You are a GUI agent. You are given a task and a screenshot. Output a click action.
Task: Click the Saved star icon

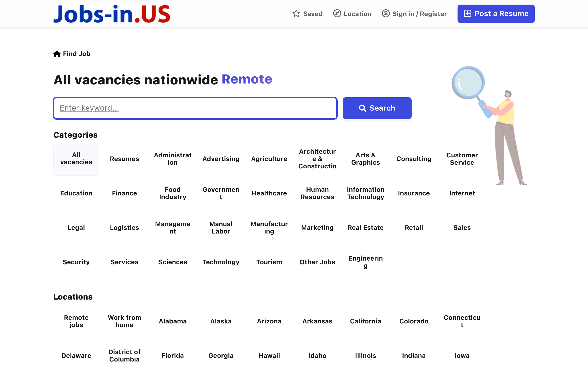(297, 14)
